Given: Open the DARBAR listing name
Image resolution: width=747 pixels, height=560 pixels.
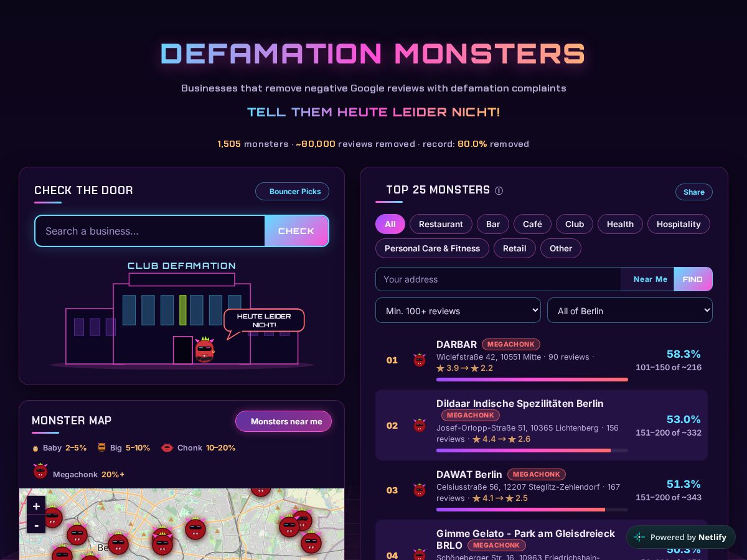Looking at the screenshot, I should coord(456,344).
